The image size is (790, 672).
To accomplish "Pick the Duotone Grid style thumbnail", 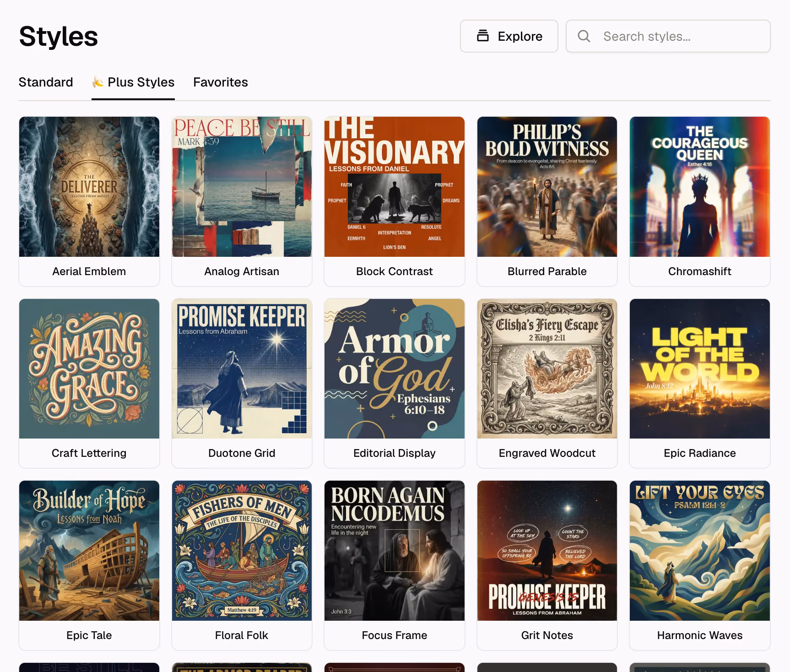I will tap(242, 369).
